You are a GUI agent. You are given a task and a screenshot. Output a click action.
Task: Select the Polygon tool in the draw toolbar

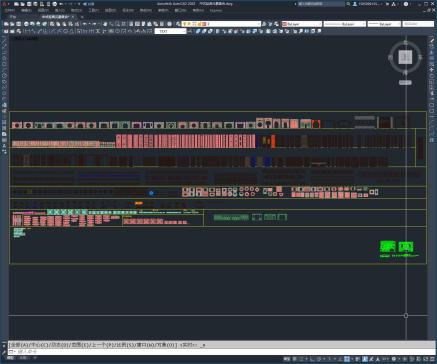tap(4, 58)
